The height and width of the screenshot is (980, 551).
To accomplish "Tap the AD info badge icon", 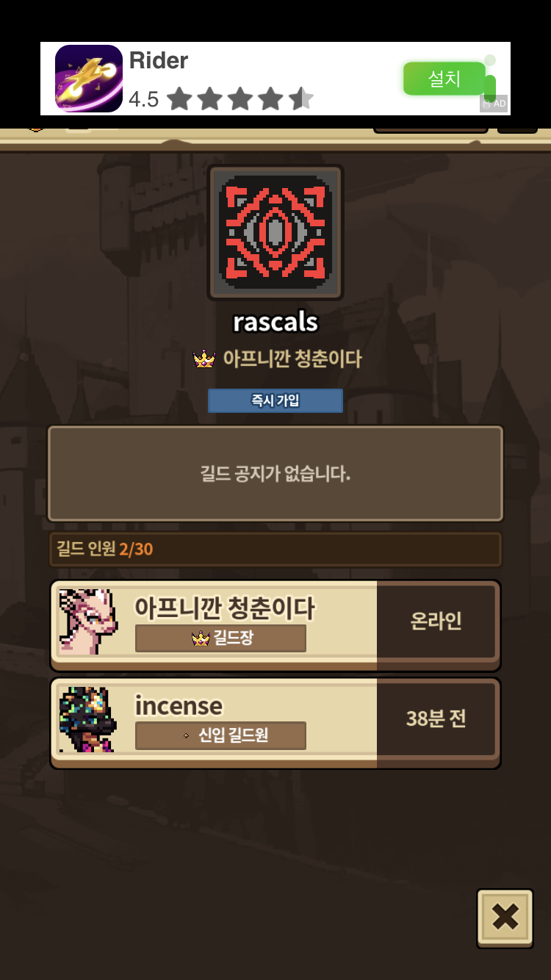I will [494, 103].
